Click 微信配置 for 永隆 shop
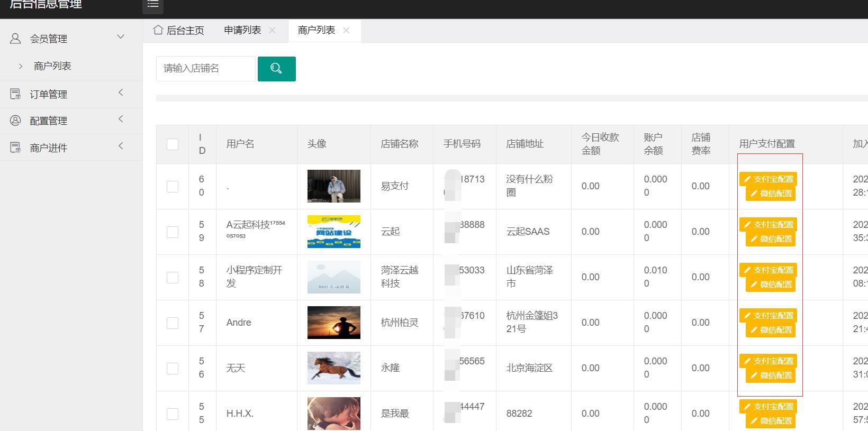 point(771,375)
